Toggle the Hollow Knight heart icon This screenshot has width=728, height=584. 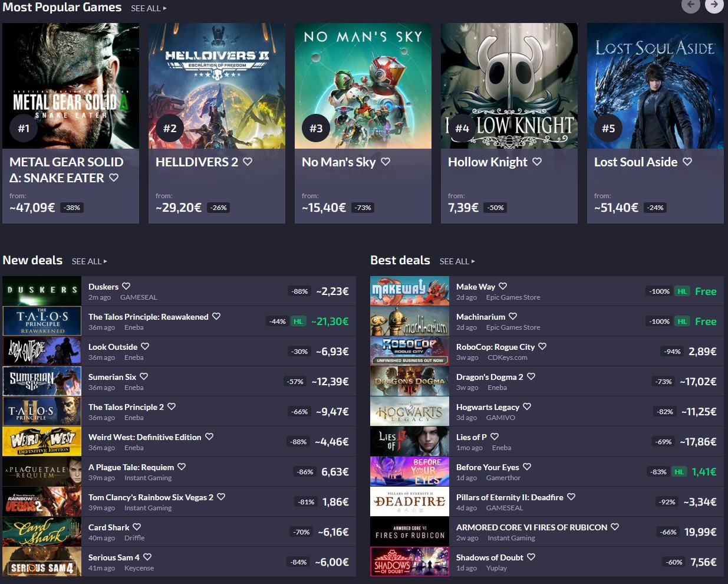tap(537, 162)
